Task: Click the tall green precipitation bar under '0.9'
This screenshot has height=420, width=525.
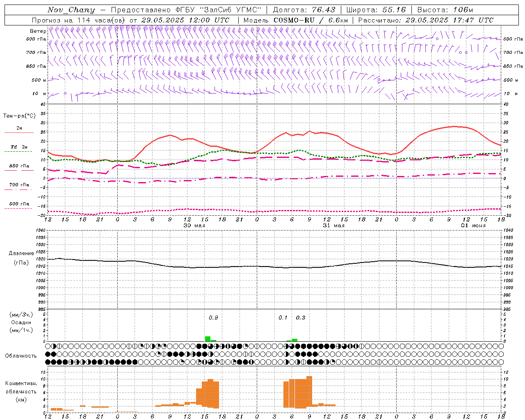Action: pyautogui.click(x=208, y=339)
